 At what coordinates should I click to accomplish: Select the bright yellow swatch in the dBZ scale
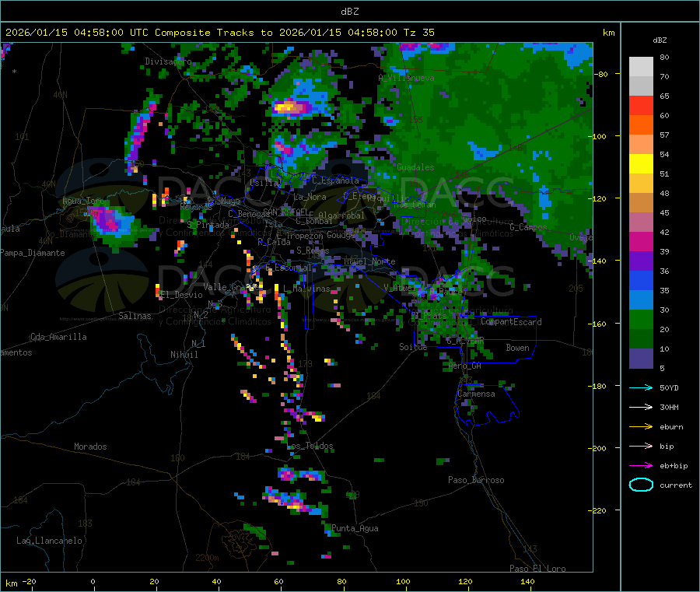[641, 164]
